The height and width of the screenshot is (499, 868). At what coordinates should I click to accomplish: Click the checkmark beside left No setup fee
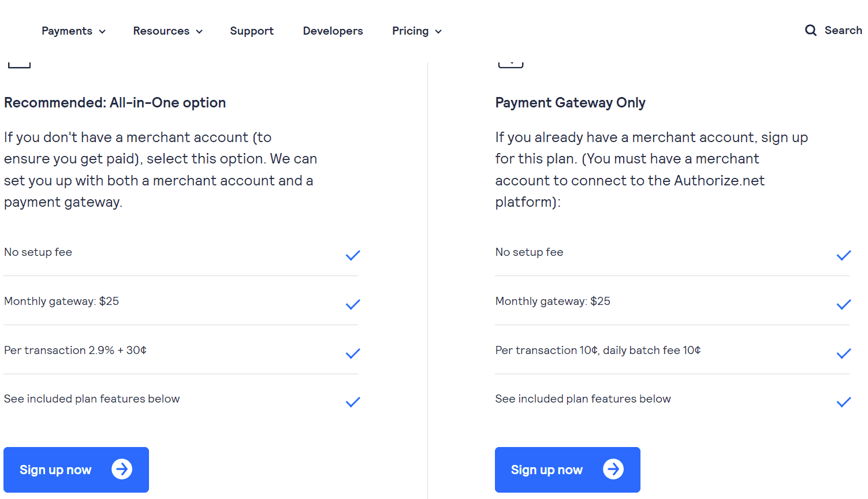tap(352, 255)
